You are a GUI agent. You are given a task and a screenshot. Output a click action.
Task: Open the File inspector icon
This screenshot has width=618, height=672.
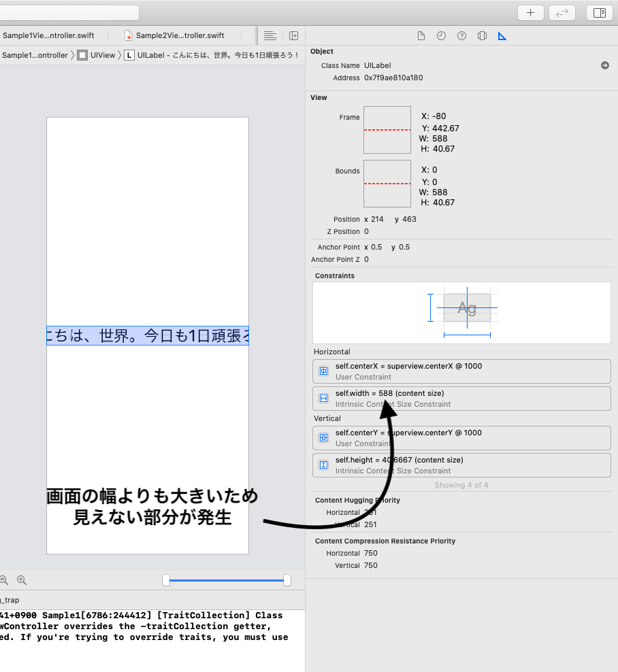pos(421,36)
